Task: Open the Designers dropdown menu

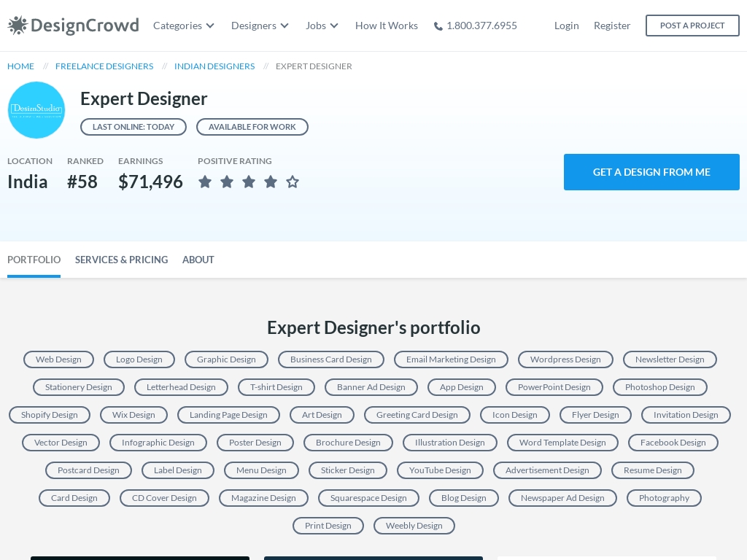Action: 260,26
